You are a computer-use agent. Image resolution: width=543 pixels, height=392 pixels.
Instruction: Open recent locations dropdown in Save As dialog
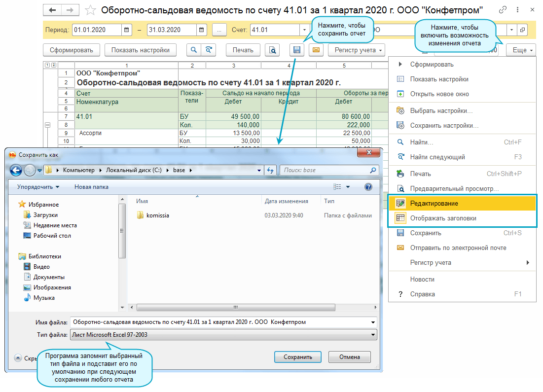[39, 171]
